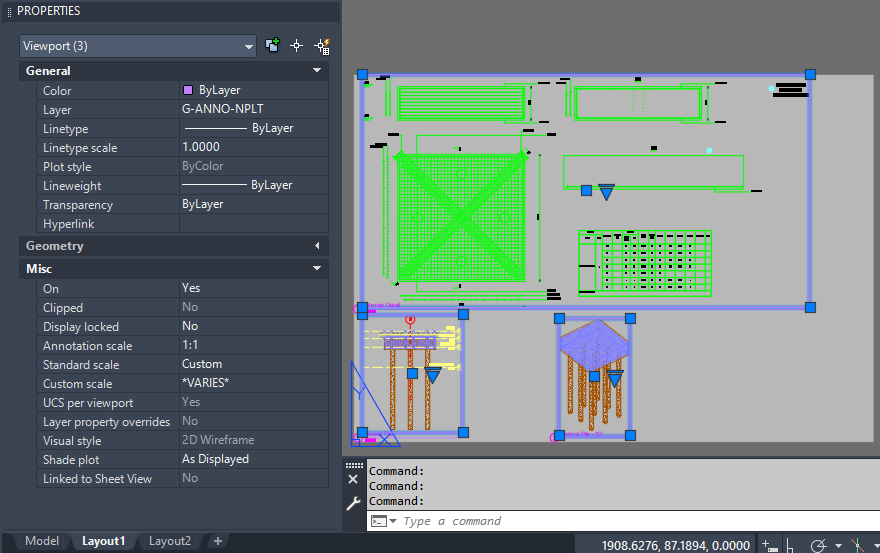This screenshot has height=553, width=880.
Task: Switch to the Layout2 tab
Action: coord(170,541)
